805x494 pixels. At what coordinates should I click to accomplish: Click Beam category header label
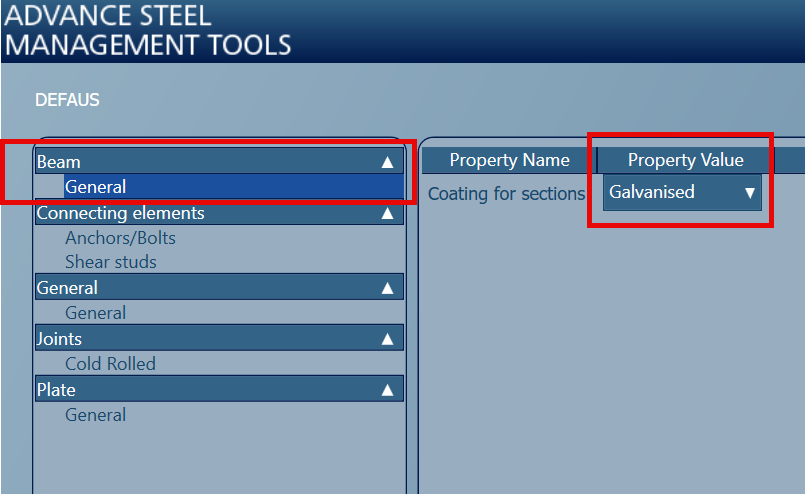pyautogui.click(x=59, y=162)
